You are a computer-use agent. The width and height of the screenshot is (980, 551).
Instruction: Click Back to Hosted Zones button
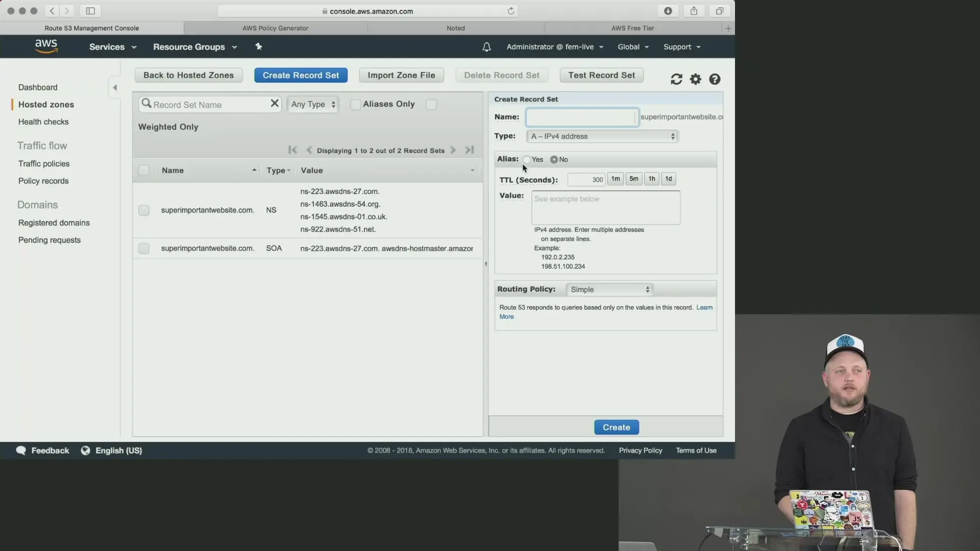click(x=188, y=75)
